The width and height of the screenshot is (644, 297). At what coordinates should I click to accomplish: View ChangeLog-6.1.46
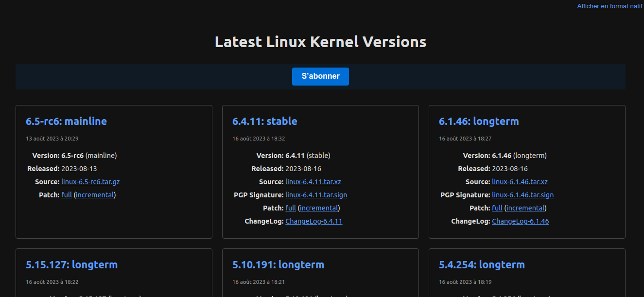coord(520,221)
